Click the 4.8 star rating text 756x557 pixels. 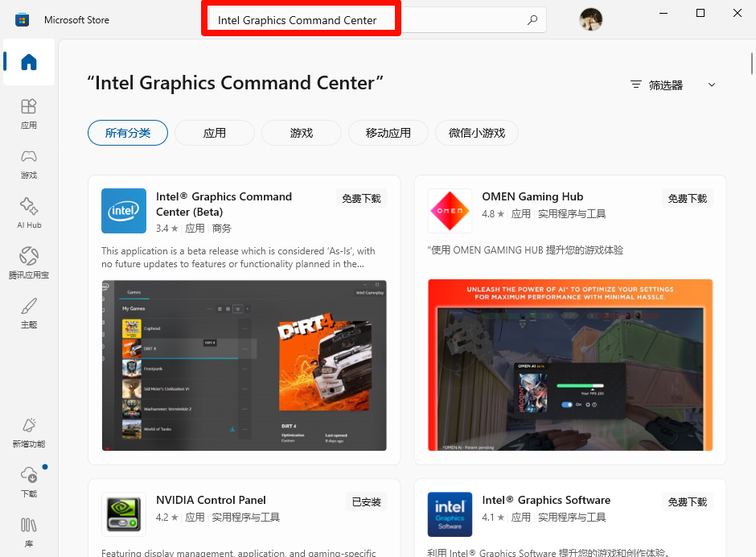point(493,214)
